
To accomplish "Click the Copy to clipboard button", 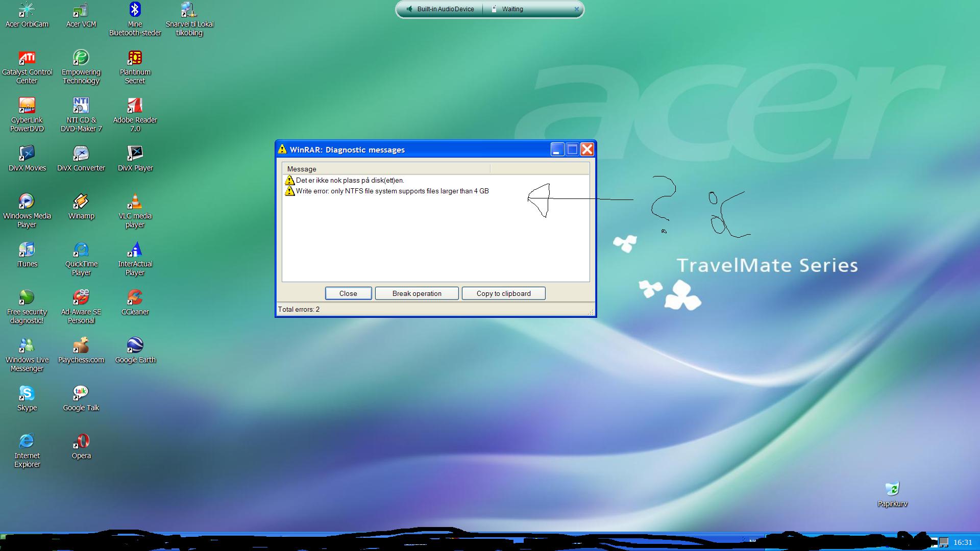I will [x=503, y=293].
